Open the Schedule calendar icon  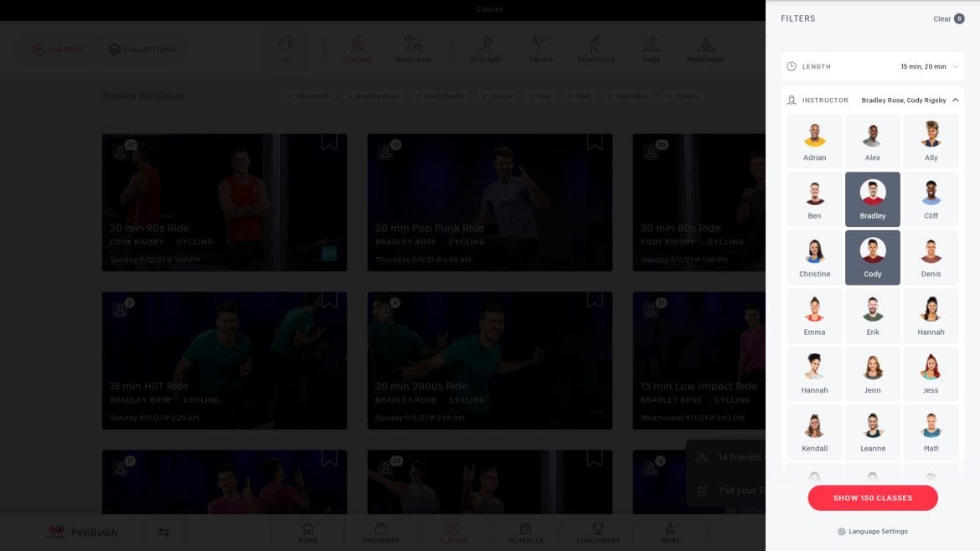pos(526,528)
